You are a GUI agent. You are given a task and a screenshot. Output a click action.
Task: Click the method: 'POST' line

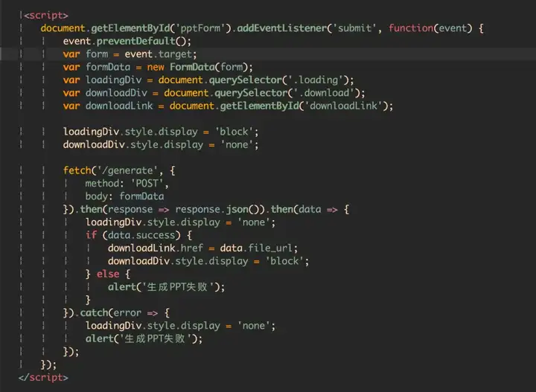tap(127, 184)
